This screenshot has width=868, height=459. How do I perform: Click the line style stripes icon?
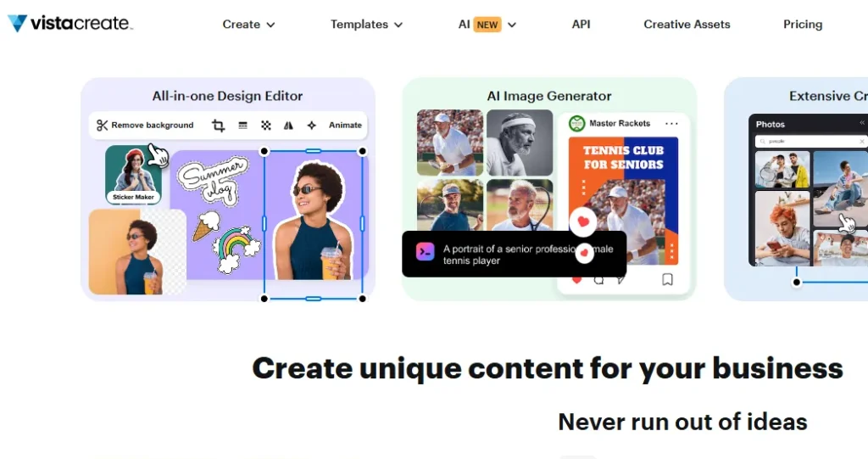point(242,126)
